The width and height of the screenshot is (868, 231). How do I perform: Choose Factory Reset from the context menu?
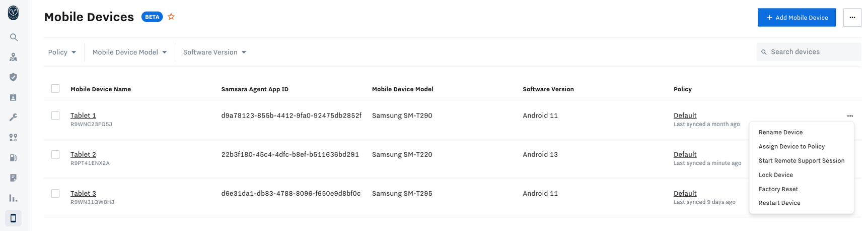point(778,189)
